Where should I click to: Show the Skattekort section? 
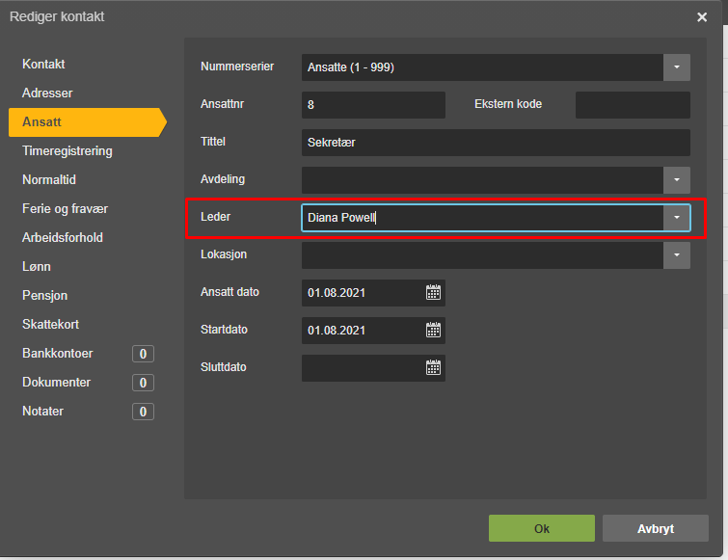[50, 324]
